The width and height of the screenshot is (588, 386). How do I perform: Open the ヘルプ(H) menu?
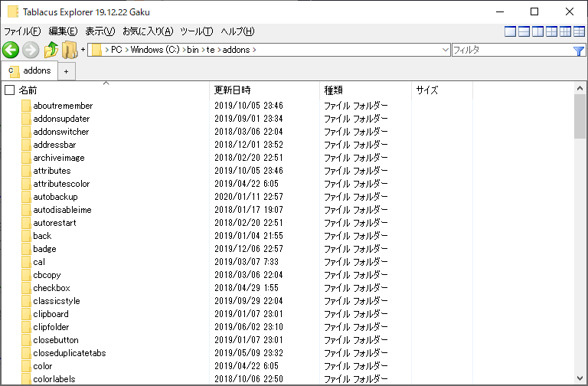[237, 31]
